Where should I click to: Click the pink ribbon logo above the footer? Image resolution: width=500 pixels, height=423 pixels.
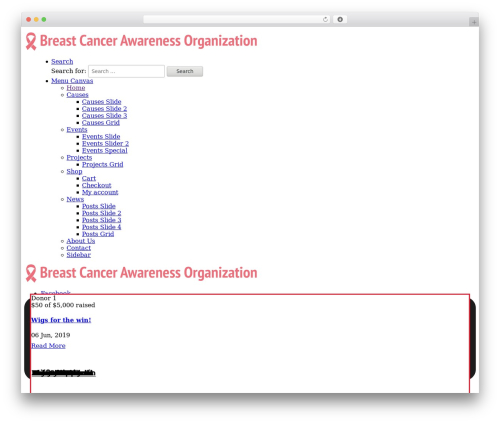(x=31, y=273)
